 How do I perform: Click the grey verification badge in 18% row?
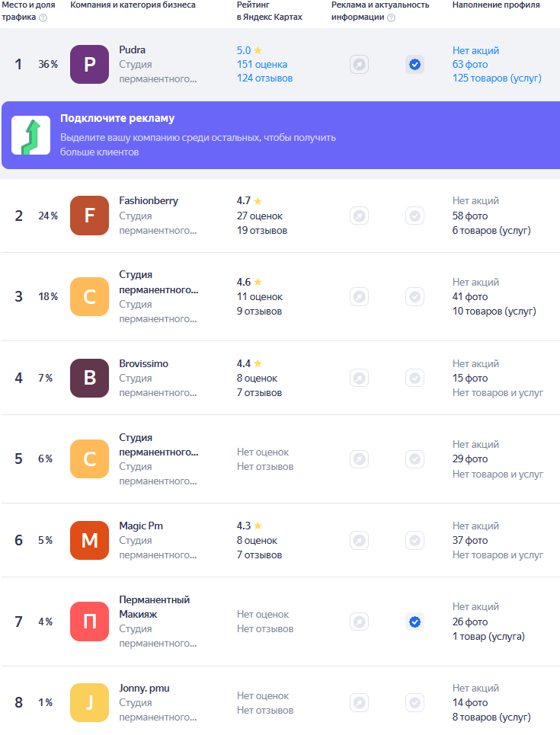[415, 297]
